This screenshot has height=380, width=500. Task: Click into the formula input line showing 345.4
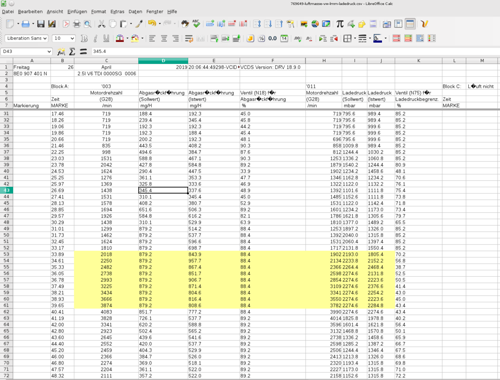pos(295,52)
